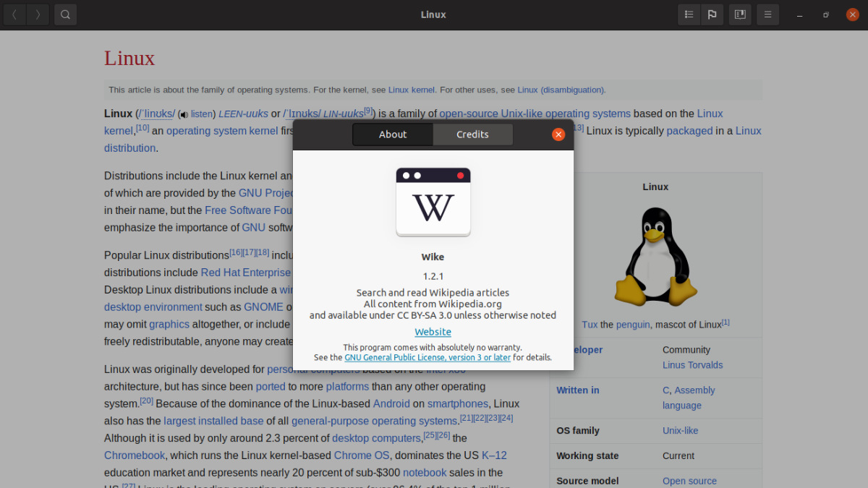This screenshot has width=868, height=488.
Task: Switch to the Credits tab
Action: coord(473,134)
